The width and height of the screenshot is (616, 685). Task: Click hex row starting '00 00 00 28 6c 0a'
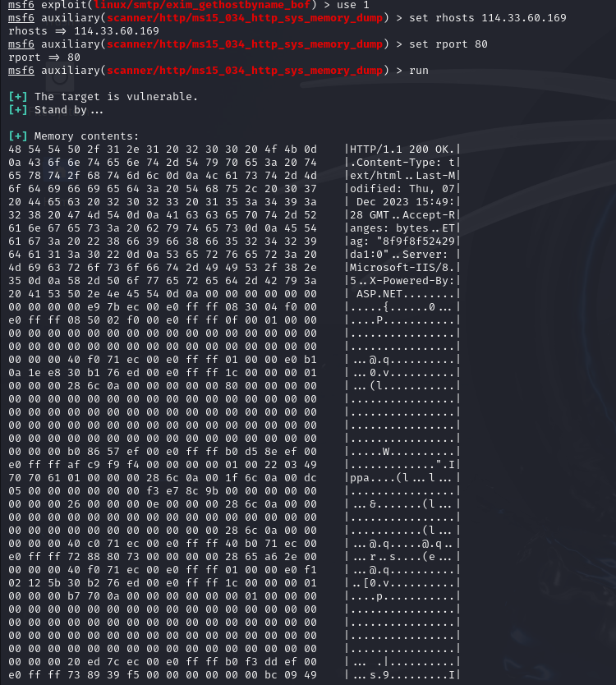[x=163, y=386]
